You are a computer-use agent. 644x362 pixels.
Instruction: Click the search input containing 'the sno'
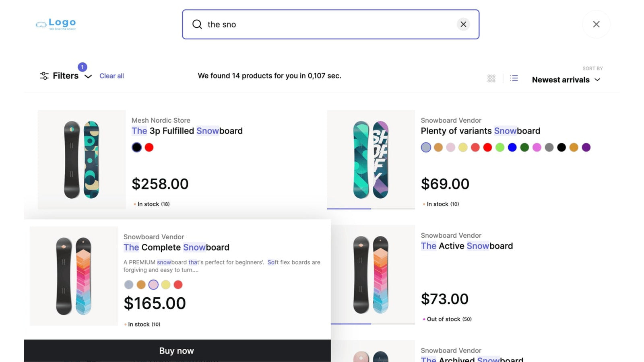coord(322,24)
